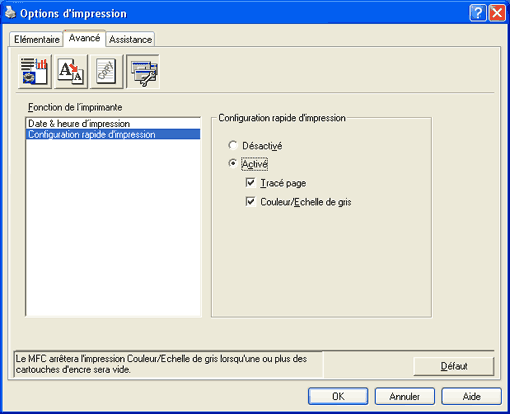The height and width of the screenshot is (414, 510).
Task: Click the Annuler button
Action: pos(405,396)
